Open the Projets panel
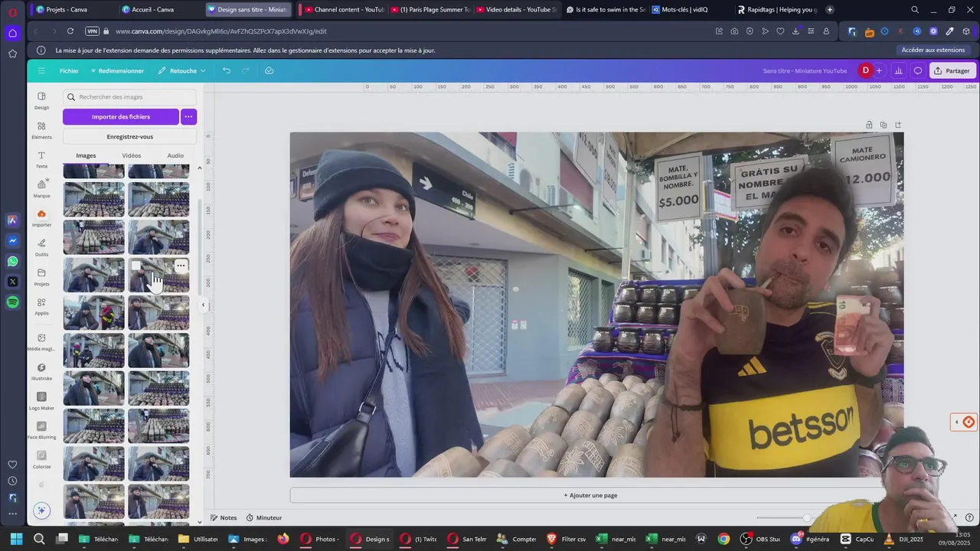The height and width of the screenshot is (551, 980). pyautogui.click(x=41, y=277)
